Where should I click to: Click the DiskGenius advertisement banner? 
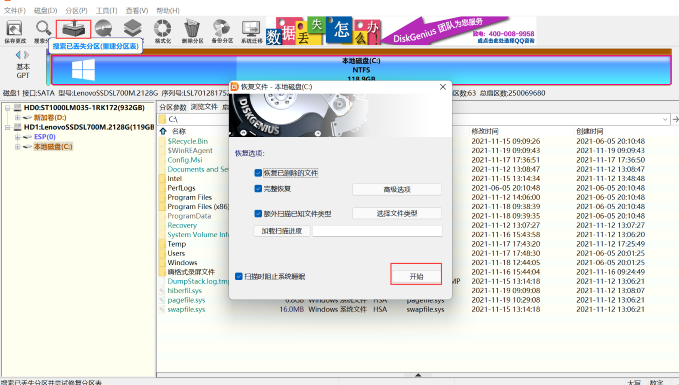click(401, 31)
